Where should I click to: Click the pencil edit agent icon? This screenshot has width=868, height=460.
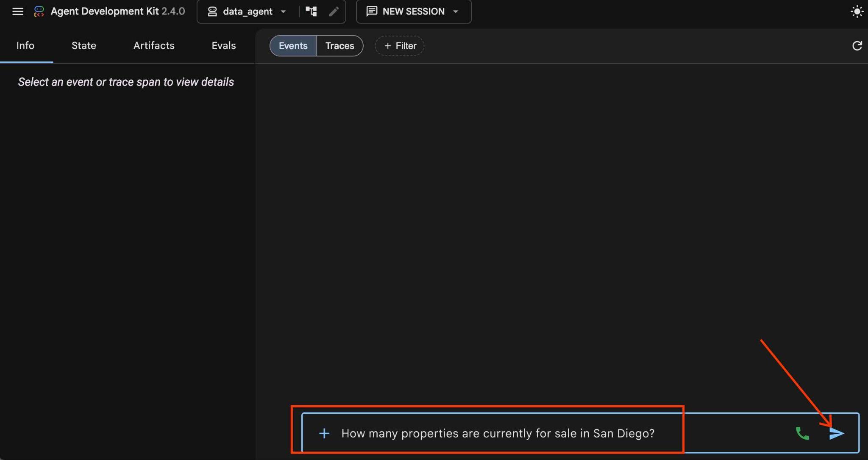[x=334, y=11]
